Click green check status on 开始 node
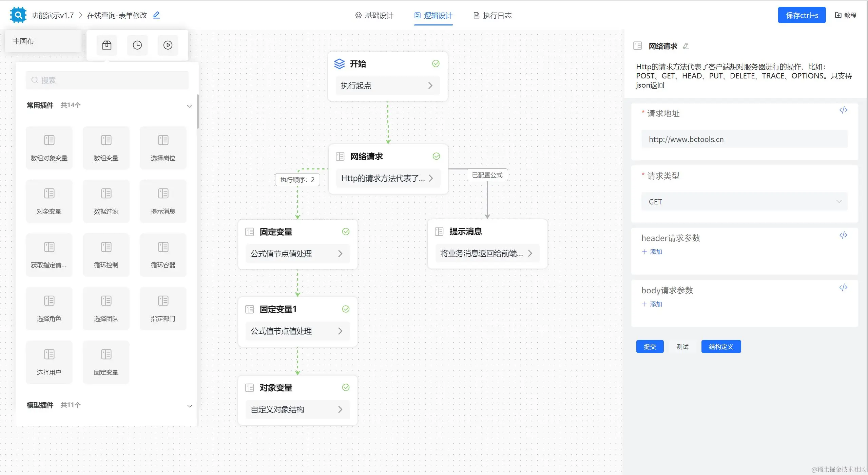This screenshot has width=868, height=475. (x=436, y=64)
